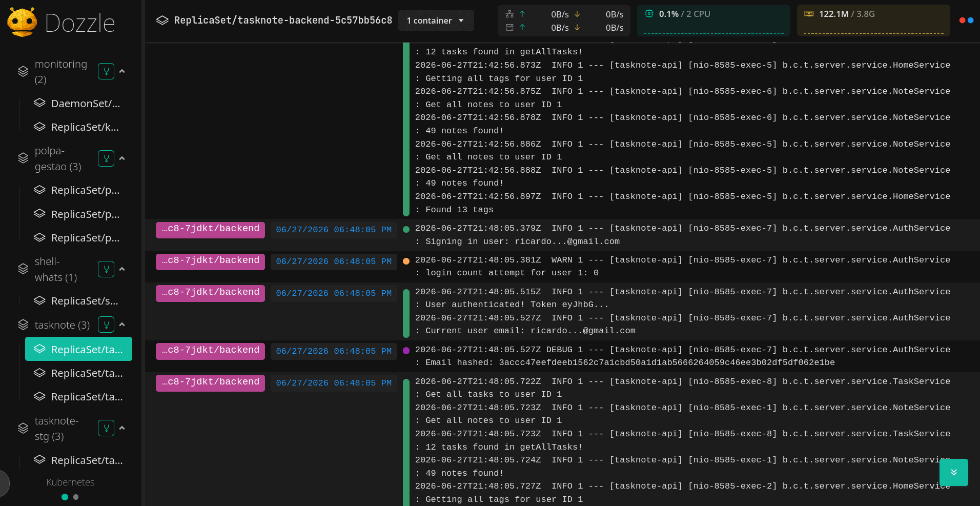
Task: Collapse the tasknote (3) group
Action: tap(122, 325)
